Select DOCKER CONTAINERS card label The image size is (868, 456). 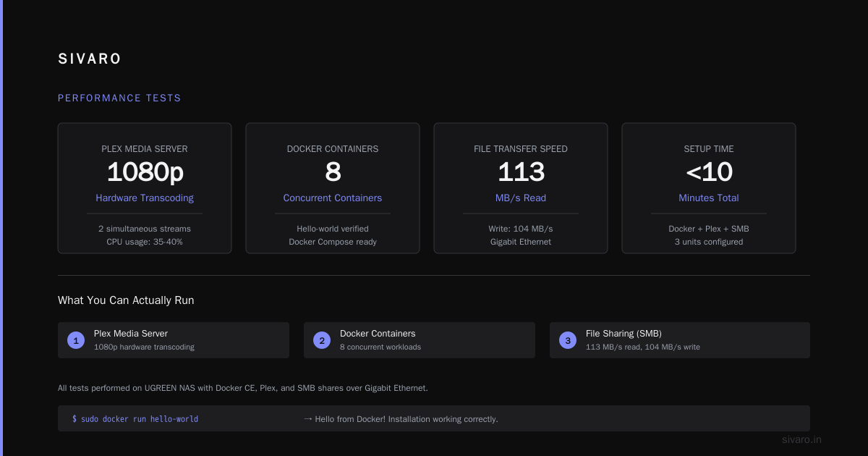point(333,149)
